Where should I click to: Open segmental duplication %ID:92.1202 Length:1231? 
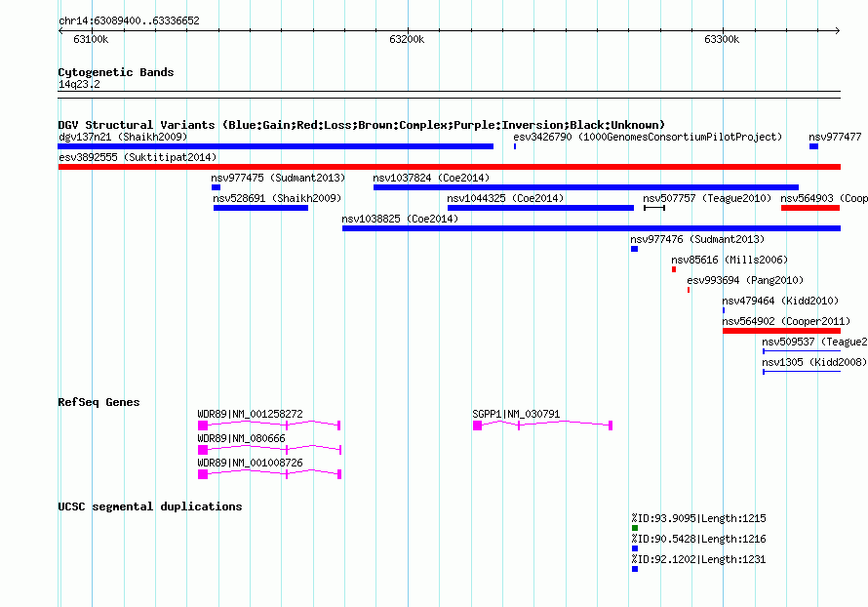pyautogui.click(x=698, y=559)
